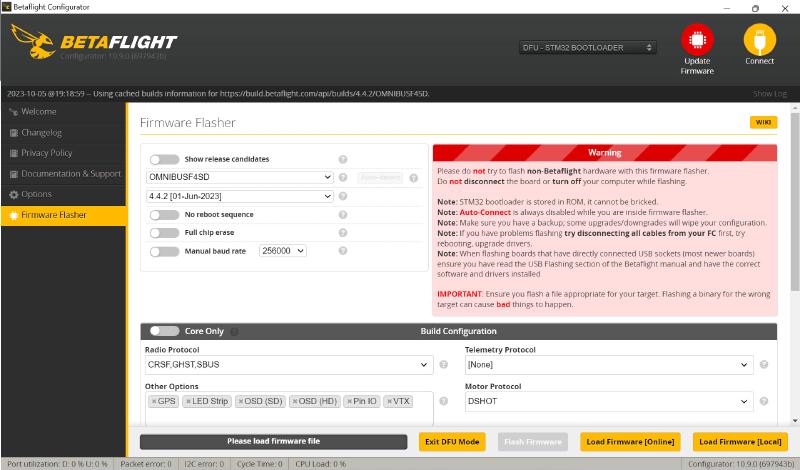Open the OMNIBUSF4SD board dropdown
This screenshot has height=470, width=800.
[x=239, y=177]
